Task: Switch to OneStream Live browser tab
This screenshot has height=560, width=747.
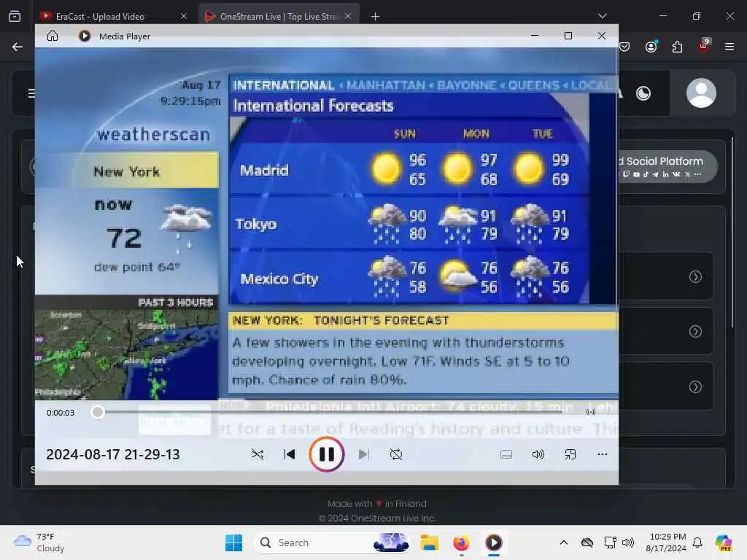Action: pyautogui.click(x=279, y=16)
